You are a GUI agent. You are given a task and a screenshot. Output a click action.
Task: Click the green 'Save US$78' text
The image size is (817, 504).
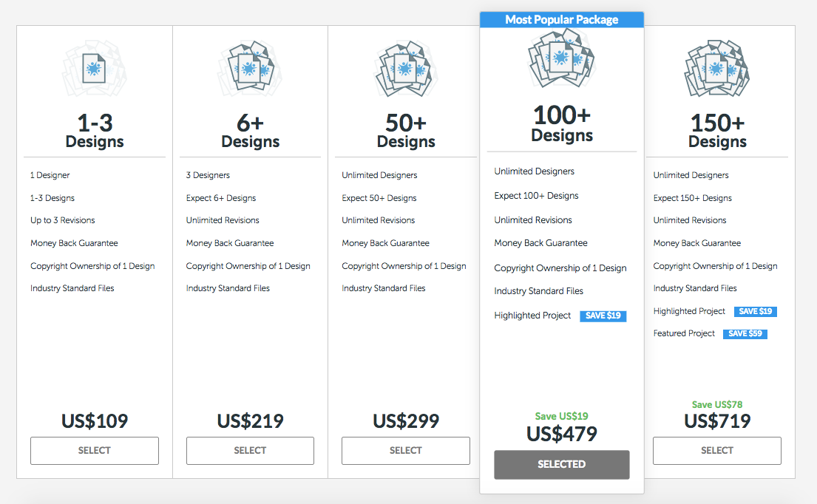(717, 404)
